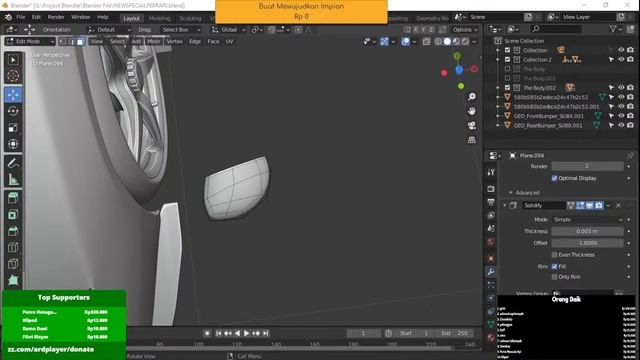Activate the Transform tool
640x360 pixels.
(13, 144)
